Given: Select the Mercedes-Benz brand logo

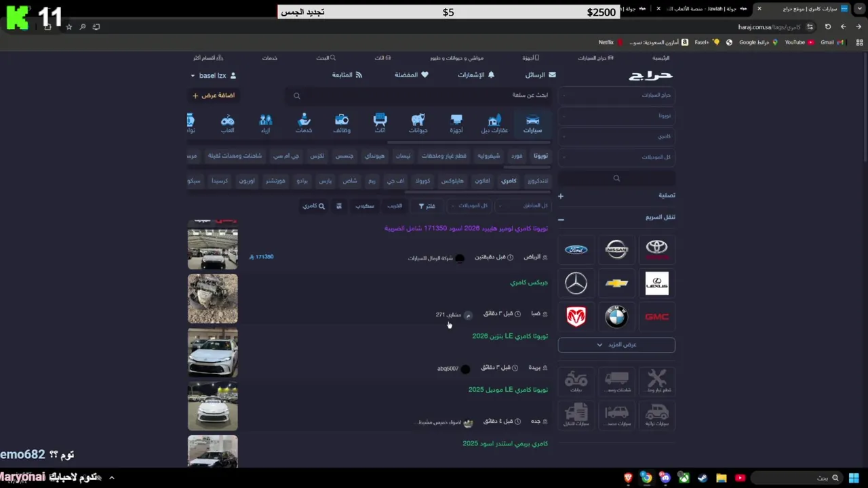Looking at the screenshot, I should pyautogui.click(x=576, y=283).
